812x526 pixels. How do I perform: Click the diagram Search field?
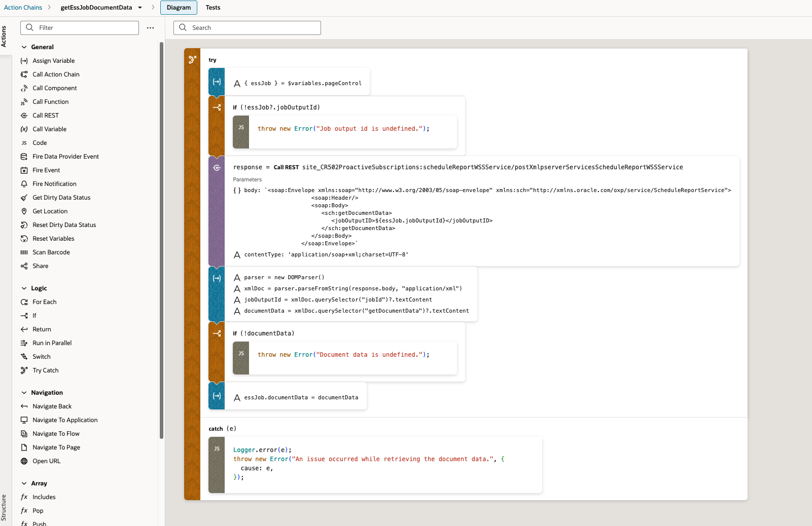pos(254,28)
